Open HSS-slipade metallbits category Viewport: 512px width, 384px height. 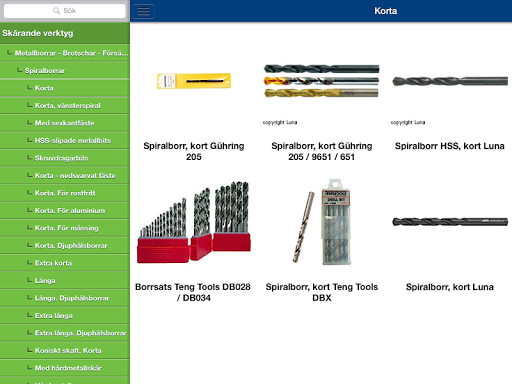pyautogui.click(x=65, y=141)
